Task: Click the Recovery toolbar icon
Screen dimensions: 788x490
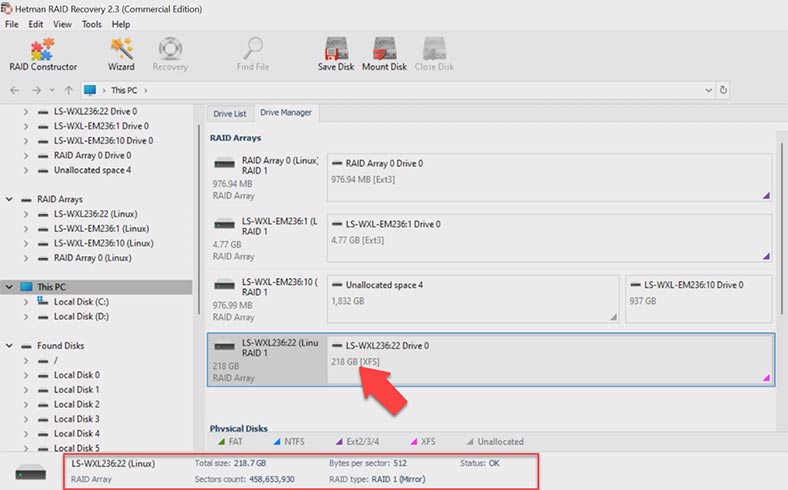Action: click(x=170, y=54)
